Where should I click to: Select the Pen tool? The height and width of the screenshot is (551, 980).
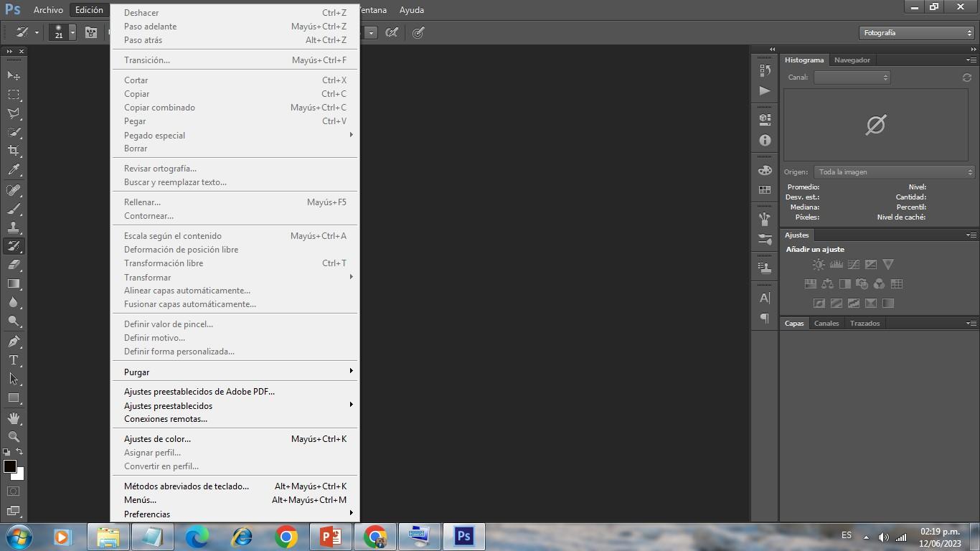(x=14, y=342)
